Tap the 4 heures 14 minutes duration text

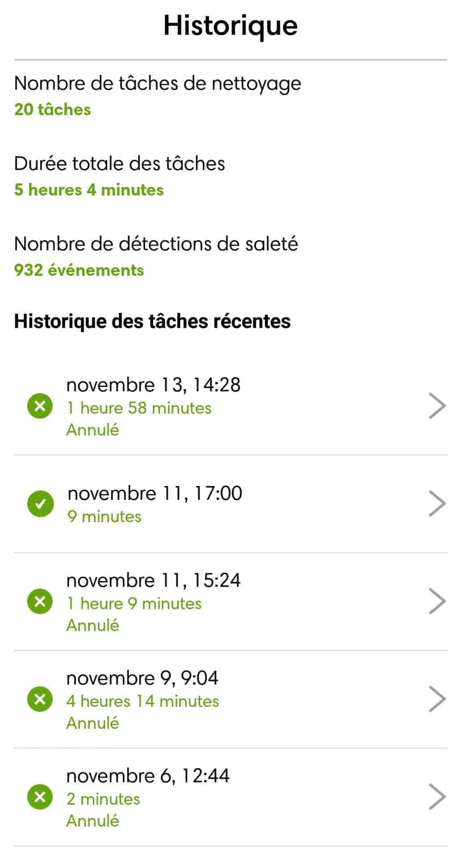[142, 702]
